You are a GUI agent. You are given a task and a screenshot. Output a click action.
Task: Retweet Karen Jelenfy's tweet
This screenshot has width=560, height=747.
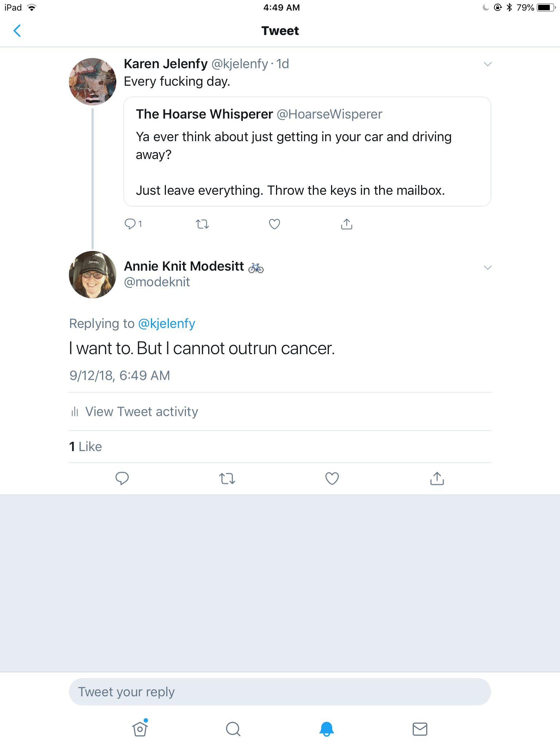pyautogui.click(x=202, y=224)
